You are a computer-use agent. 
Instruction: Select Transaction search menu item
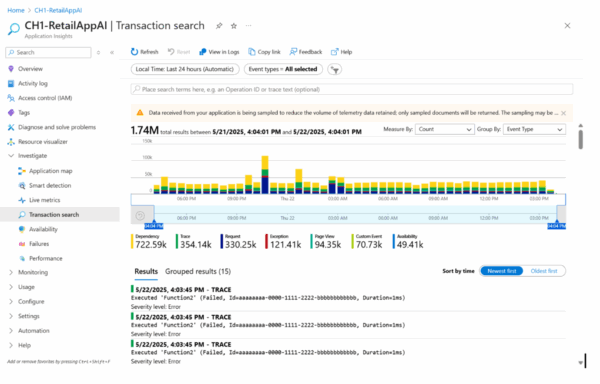(x=60, y=215)
